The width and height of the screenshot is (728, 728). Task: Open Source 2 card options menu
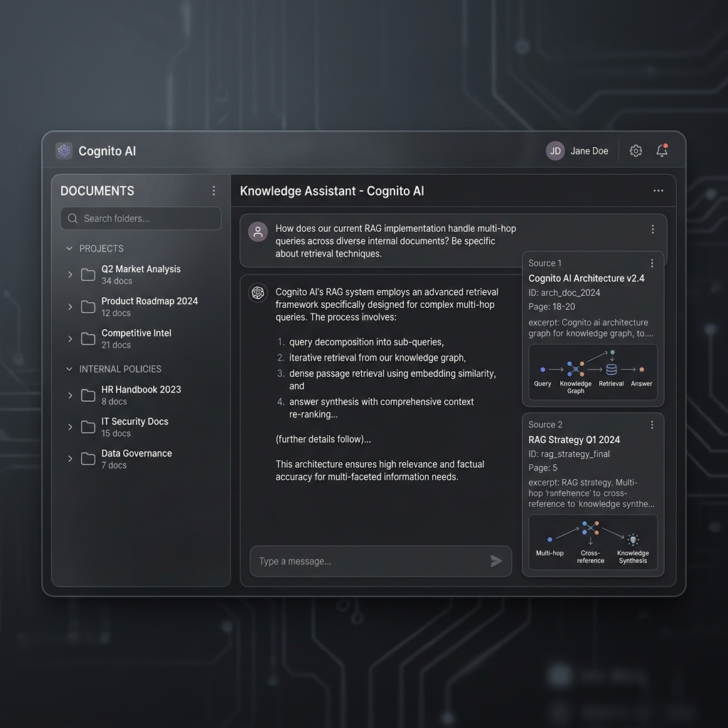click(x=653, y=425)
